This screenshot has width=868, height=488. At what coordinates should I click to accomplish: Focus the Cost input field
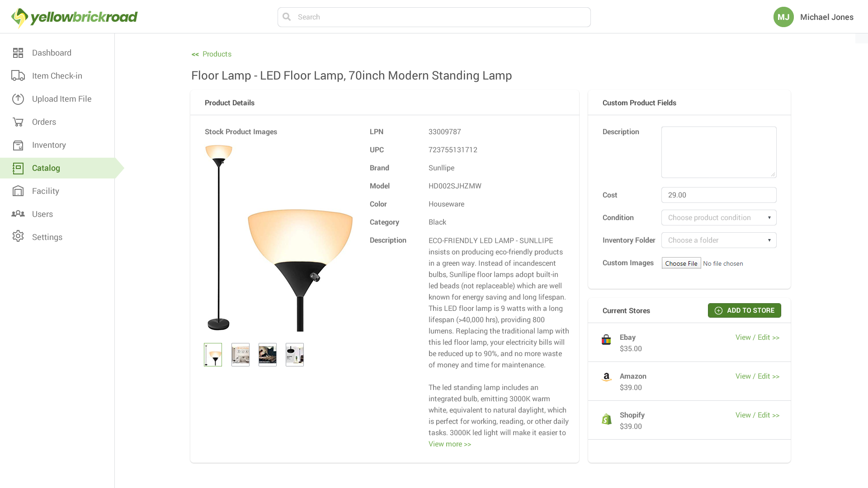tap(719, 195)
